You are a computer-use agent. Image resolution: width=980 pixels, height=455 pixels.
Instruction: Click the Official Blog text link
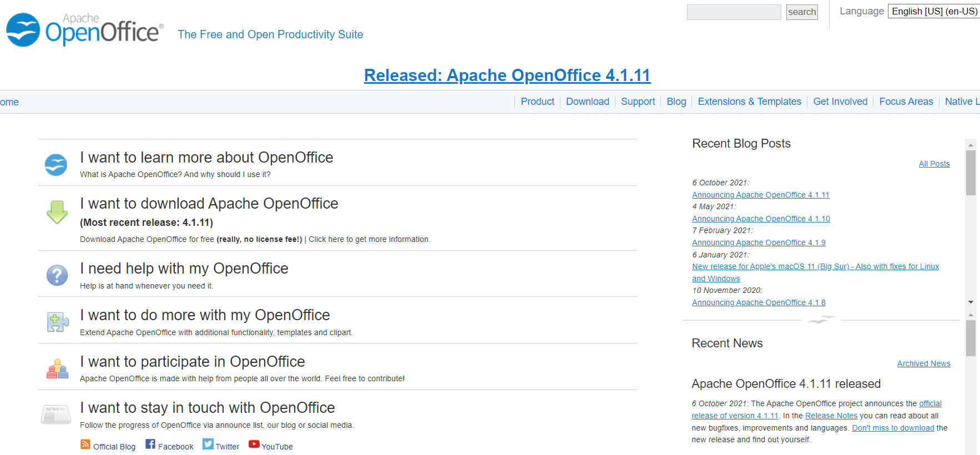point(114,447)
